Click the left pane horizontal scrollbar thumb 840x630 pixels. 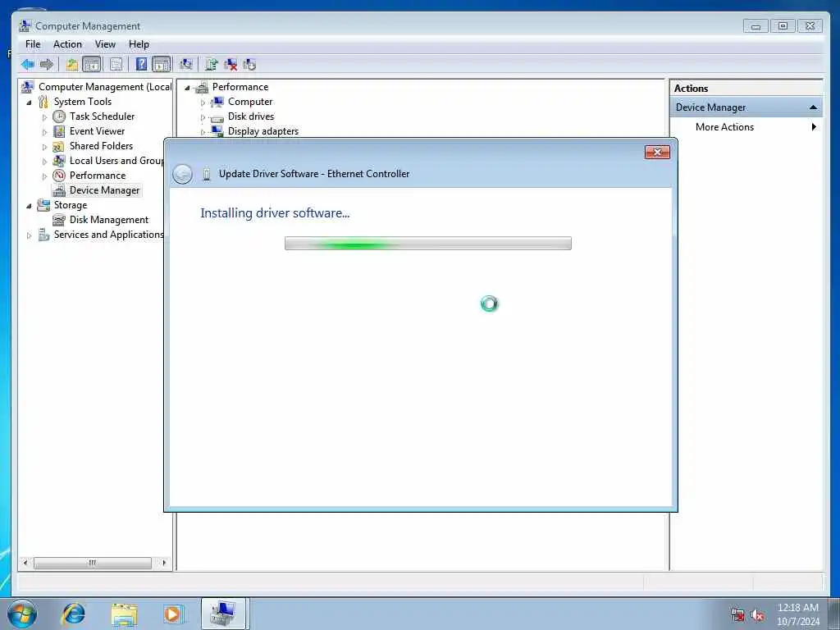pyautogui.click(x=92, y=563)
